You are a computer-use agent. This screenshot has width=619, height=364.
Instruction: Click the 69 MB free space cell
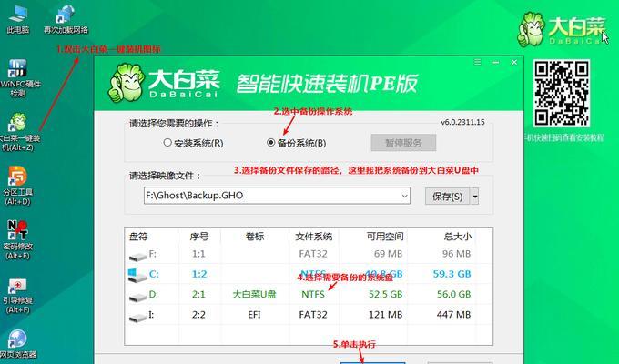(x=388, y=254)
